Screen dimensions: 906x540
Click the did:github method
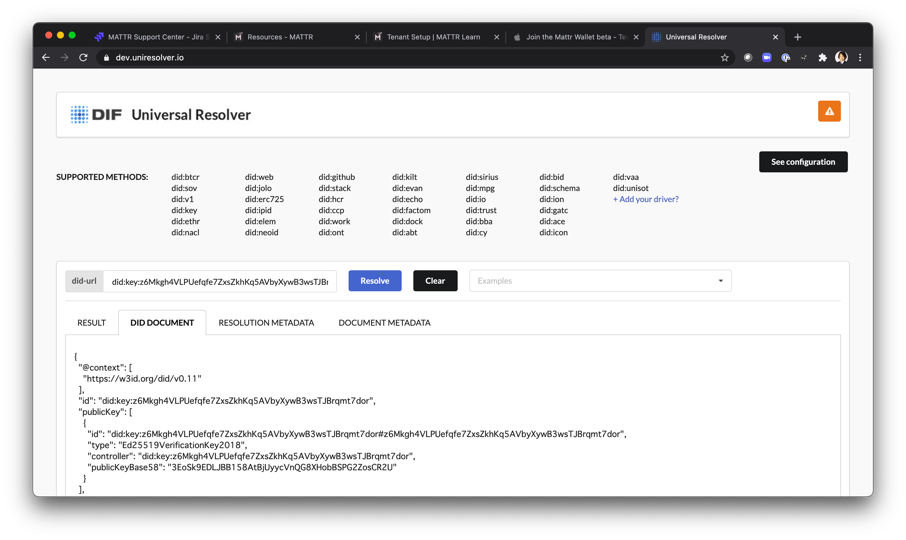tap(336, 177)
